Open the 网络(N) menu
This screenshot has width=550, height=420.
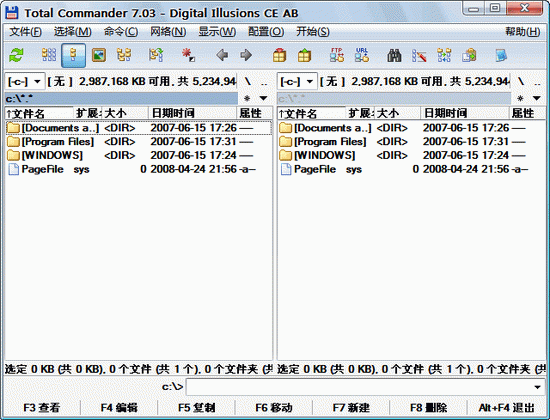point(168,32)
